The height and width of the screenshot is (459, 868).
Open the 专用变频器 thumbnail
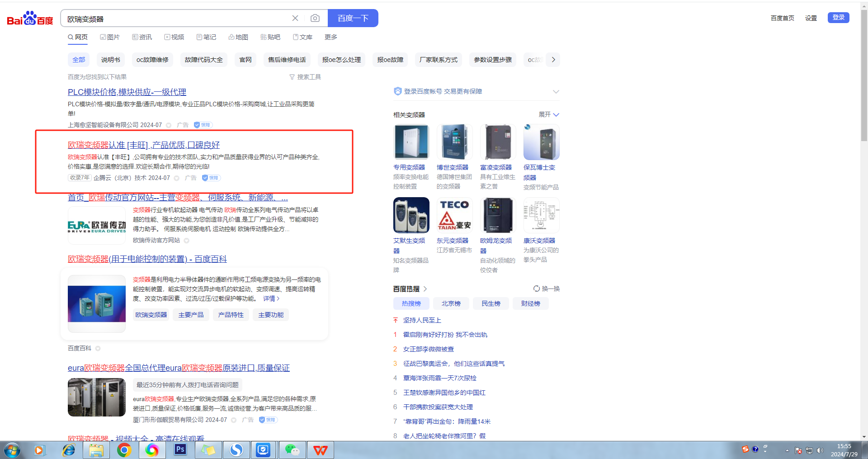(x=411, y=142)
